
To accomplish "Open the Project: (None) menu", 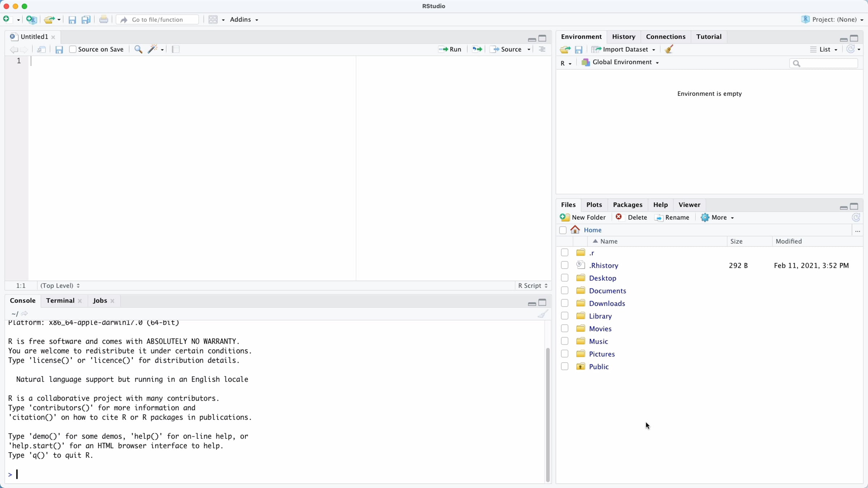I will 832,20.
